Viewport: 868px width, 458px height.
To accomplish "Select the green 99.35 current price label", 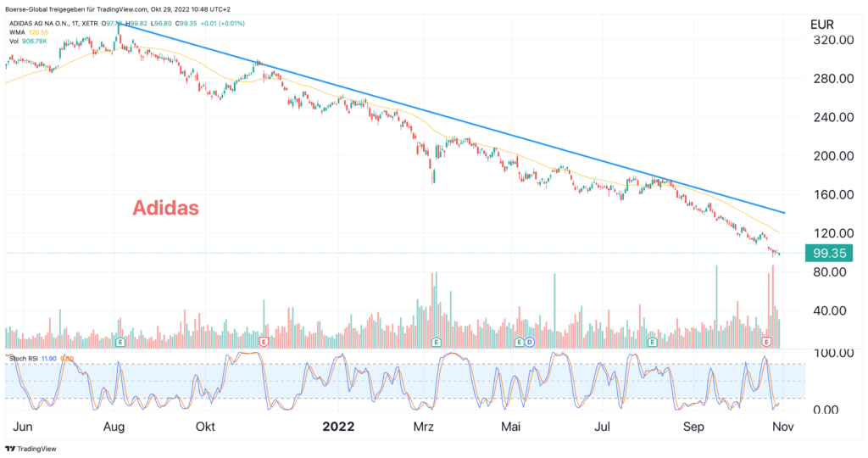I will click(x=829, y=253).
